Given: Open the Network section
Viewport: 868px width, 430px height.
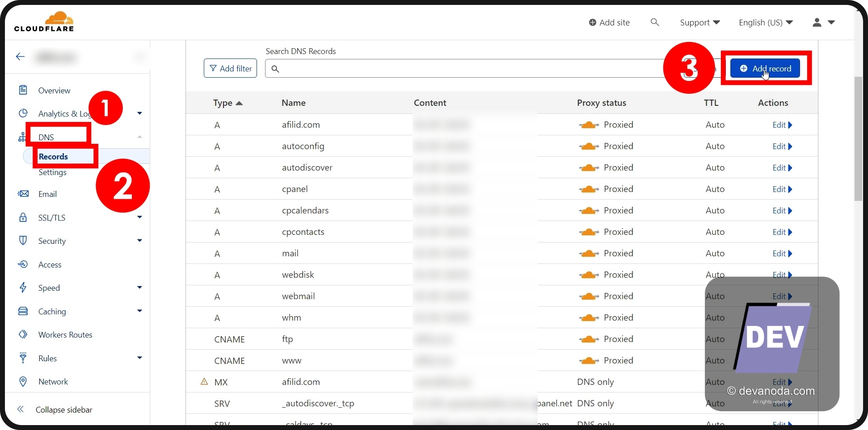Looking at the screenshot, I should coord(53,381).
